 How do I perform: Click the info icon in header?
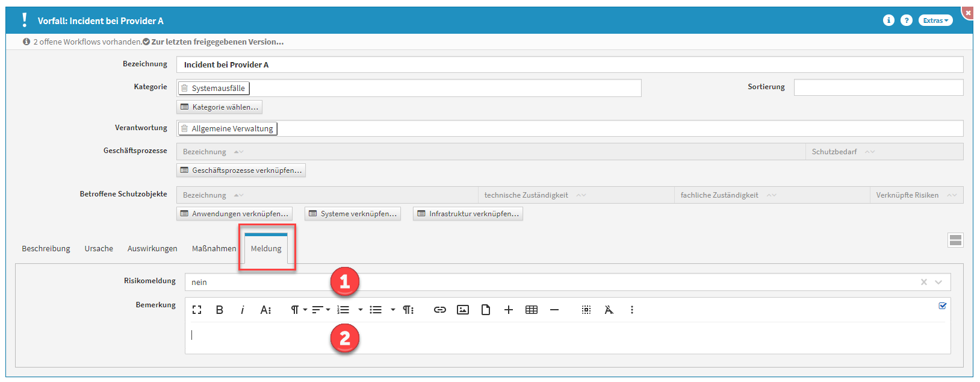pos(889,20)
